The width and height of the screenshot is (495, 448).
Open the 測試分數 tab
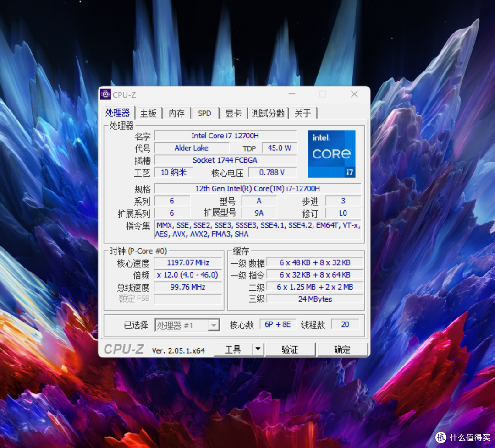(x=268, y=113)
